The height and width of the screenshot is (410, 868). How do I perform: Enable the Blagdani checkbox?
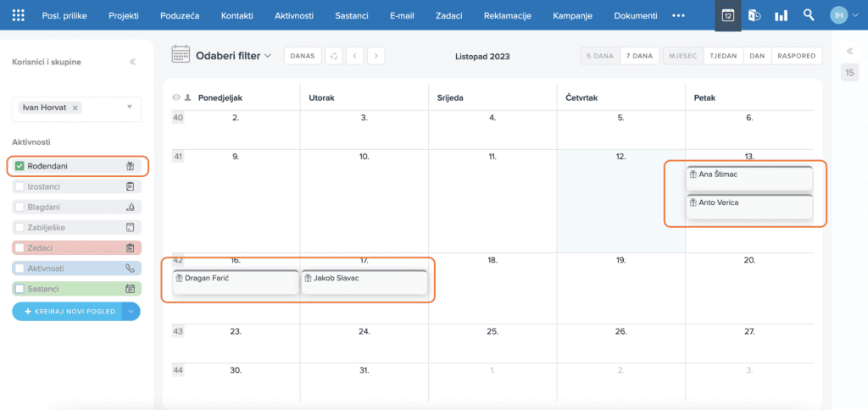pos(19,207)
